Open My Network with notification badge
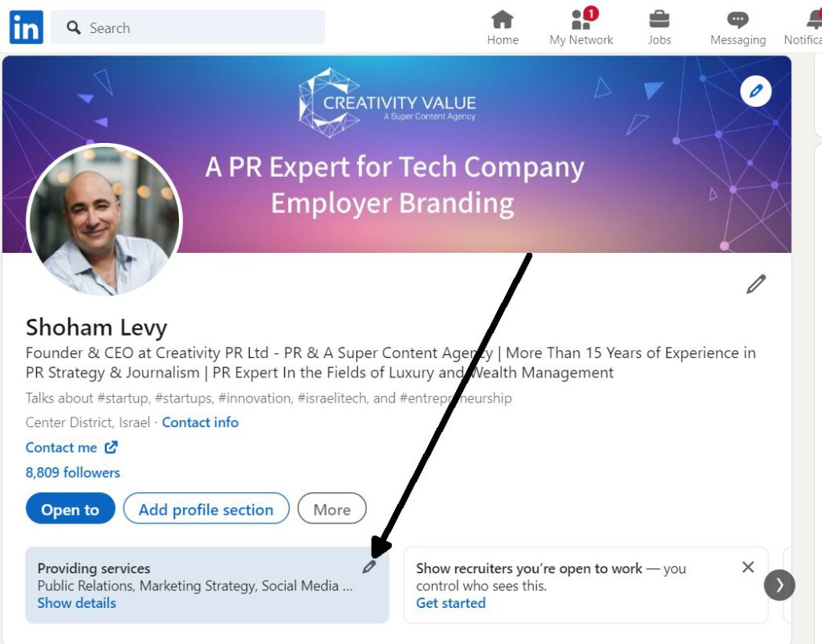This screenshot has width=822, height=644. point(581,27)
